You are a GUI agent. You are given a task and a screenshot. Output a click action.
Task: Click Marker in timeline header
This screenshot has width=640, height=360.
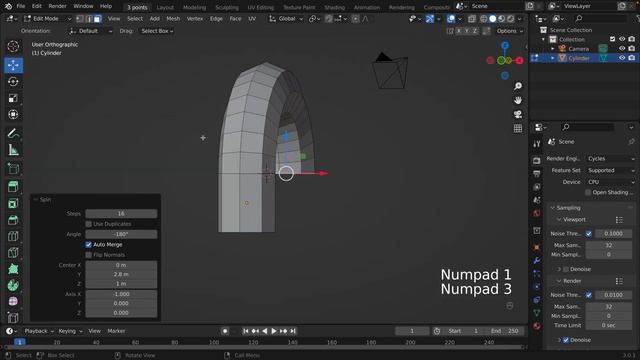116,331
